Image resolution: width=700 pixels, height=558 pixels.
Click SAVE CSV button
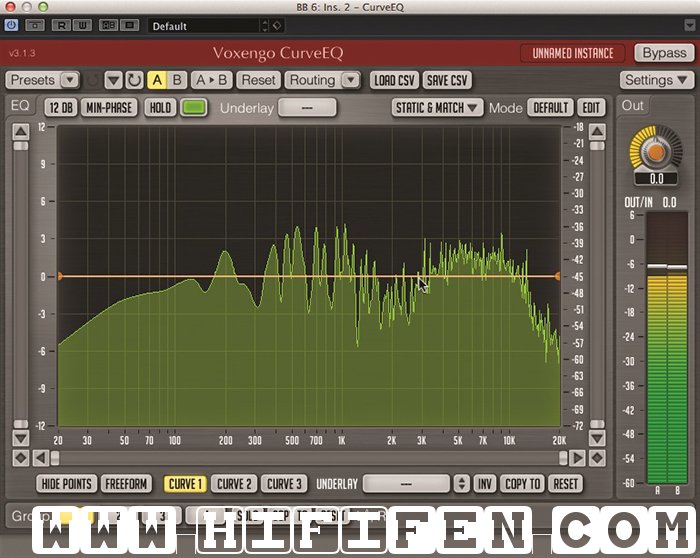(x=447, y=80)
